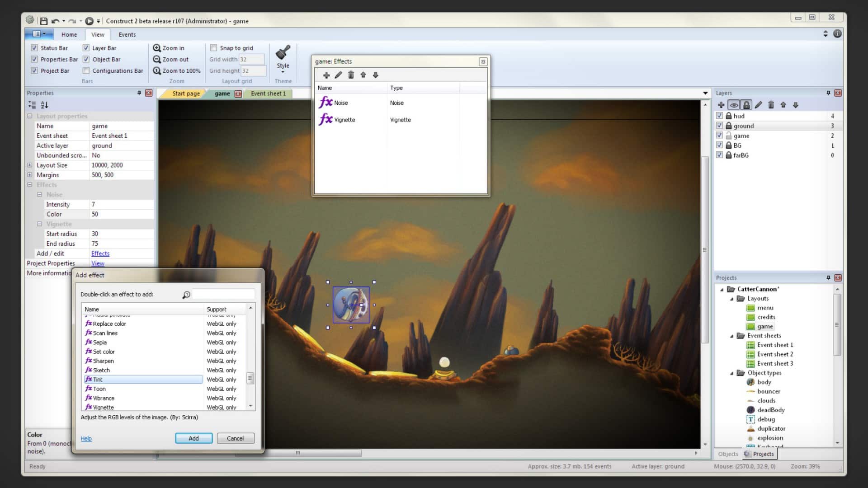Switch to Event sheet 1 tab
868x488 pixels.
click(x=268, y=93)
